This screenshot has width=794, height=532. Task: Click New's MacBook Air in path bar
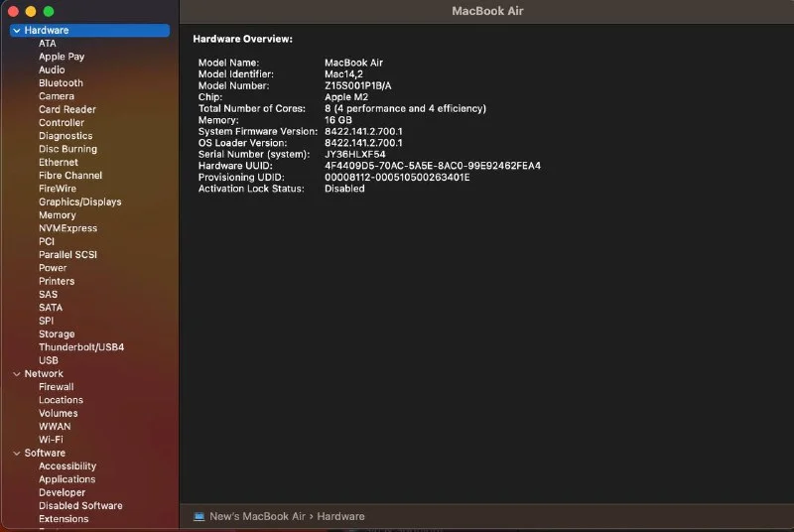[x=258, y=516]
